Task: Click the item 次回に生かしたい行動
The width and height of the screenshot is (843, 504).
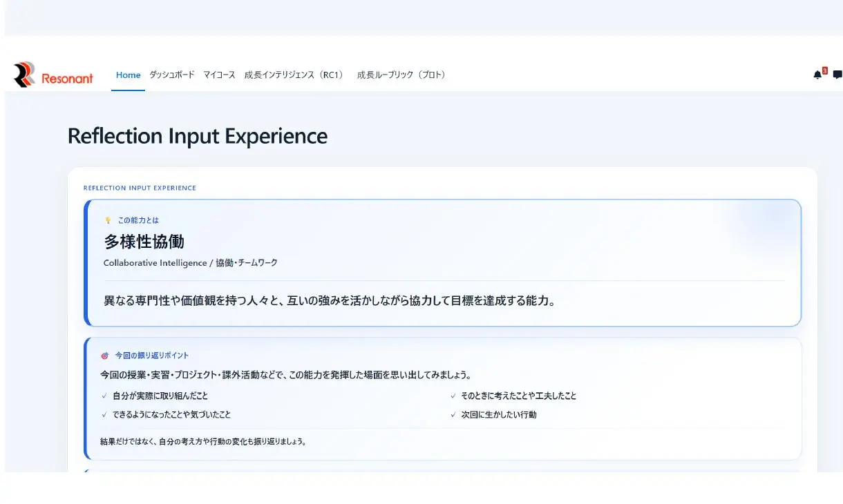Action: 499,415
